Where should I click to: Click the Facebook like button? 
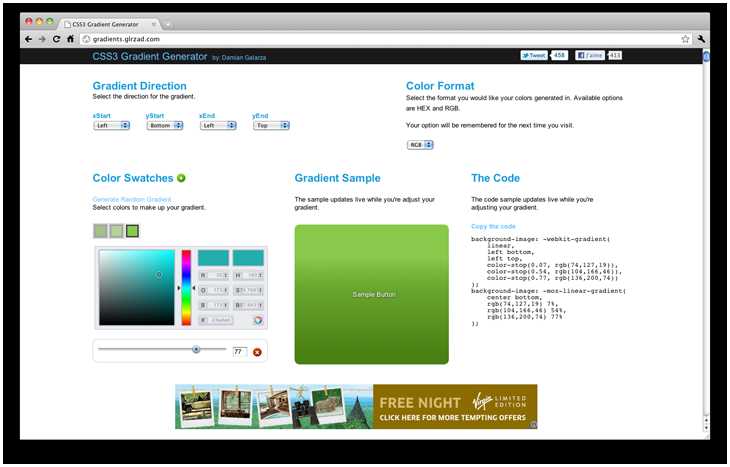590,55
